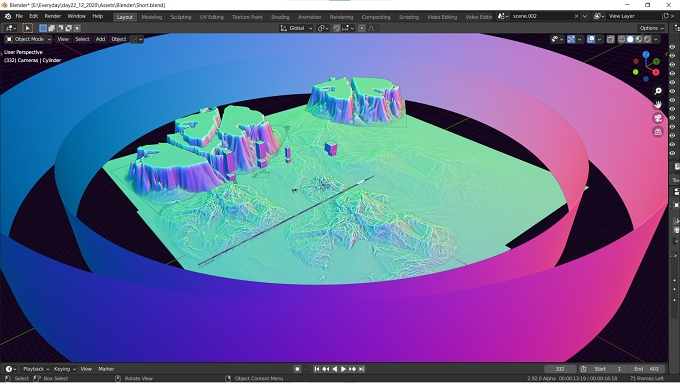Open the Options dropdown
Image resolution: width=680 pixels, height=383 pixels.
click(x=651, y=28)
